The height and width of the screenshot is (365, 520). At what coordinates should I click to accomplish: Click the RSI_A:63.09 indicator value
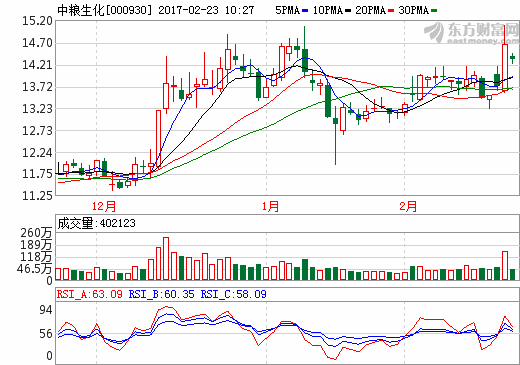(x=89, y=294)
